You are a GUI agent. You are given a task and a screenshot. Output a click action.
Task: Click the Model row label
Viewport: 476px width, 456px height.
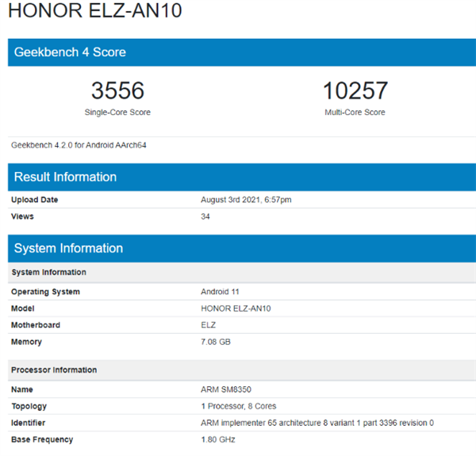point(23,308)
